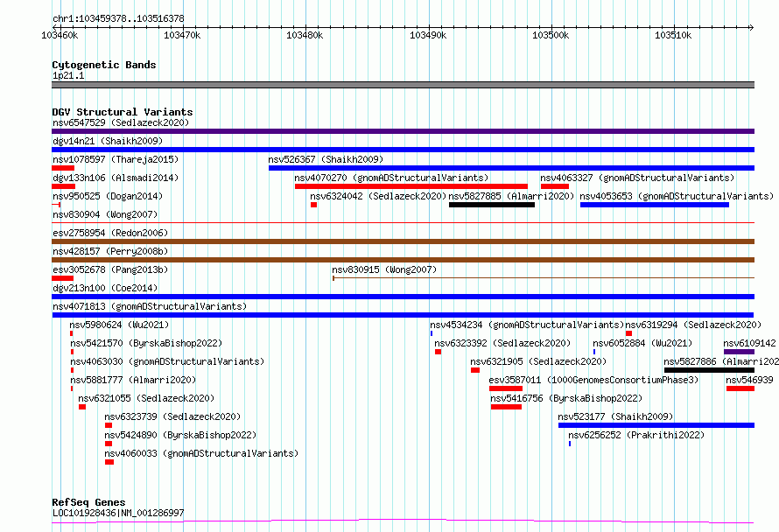Select nsv4063030 gnomAD variant label
779x532 pixels.
click(167, 361)
